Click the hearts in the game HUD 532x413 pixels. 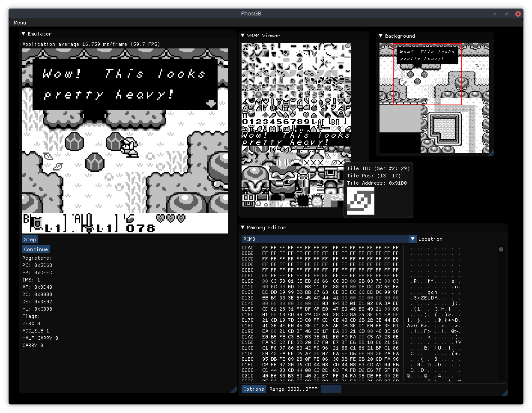point(171,218)
